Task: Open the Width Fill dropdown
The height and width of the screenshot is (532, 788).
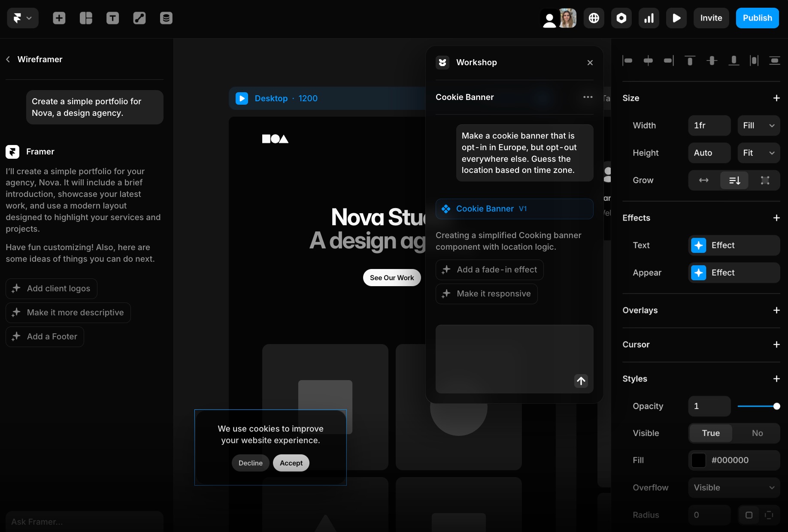Action: (x=759, y=126)
